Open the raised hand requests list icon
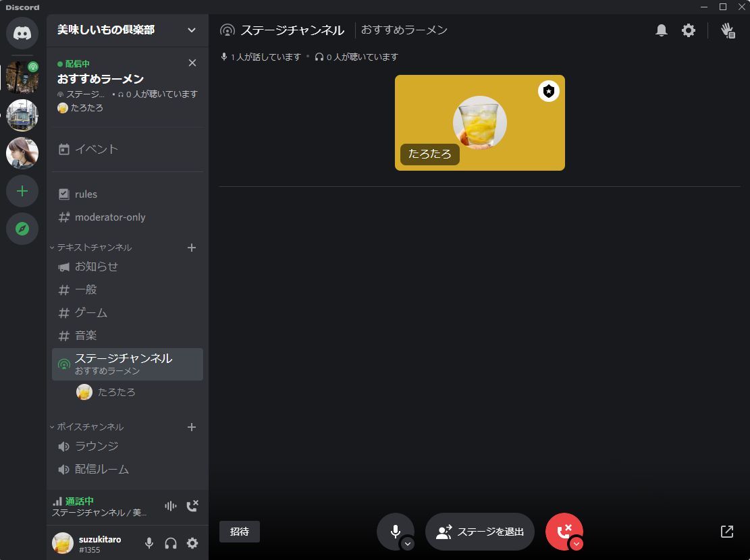The height and width of the screenshot is (560, 750). coord(728,30)
